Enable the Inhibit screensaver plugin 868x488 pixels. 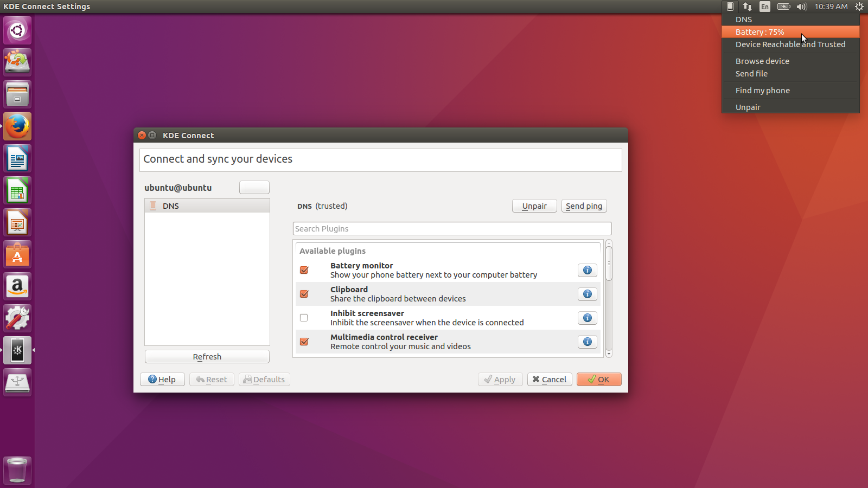(304, 318)
